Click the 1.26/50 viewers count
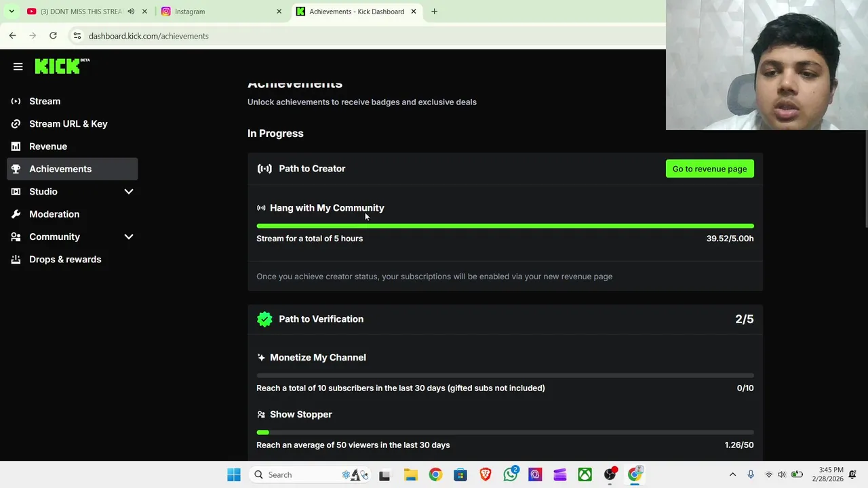The width and height of the screenshot is (868, 488). coord(739,445)
